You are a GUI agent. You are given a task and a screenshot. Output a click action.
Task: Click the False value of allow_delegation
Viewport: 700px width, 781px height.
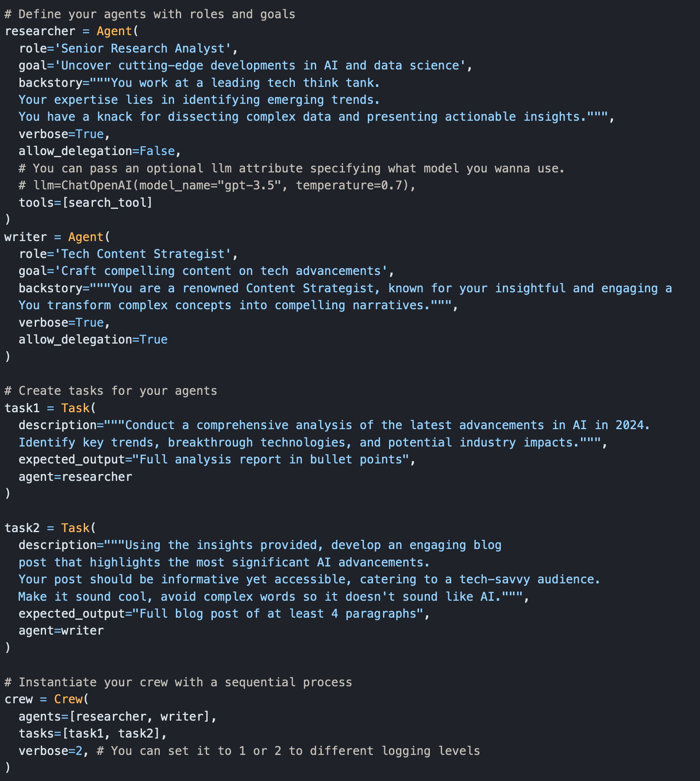(x=157, y=151)
